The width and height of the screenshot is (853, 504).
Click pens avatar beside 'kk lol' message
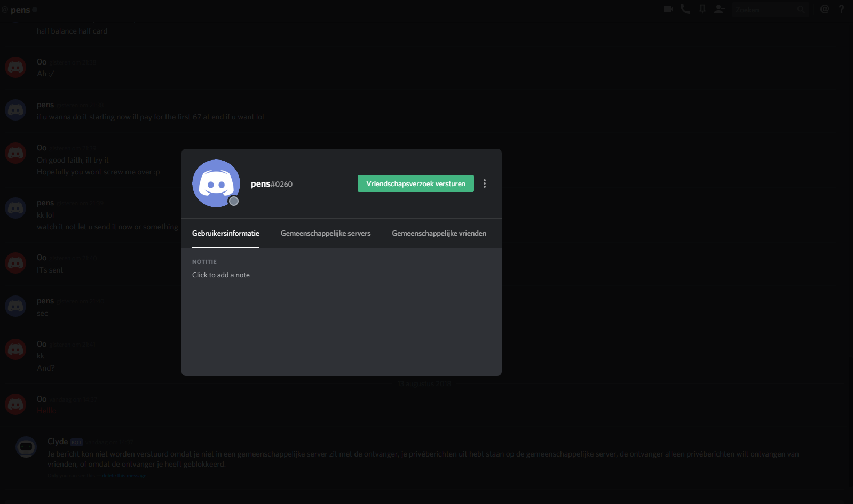click(x=15, y=208)
